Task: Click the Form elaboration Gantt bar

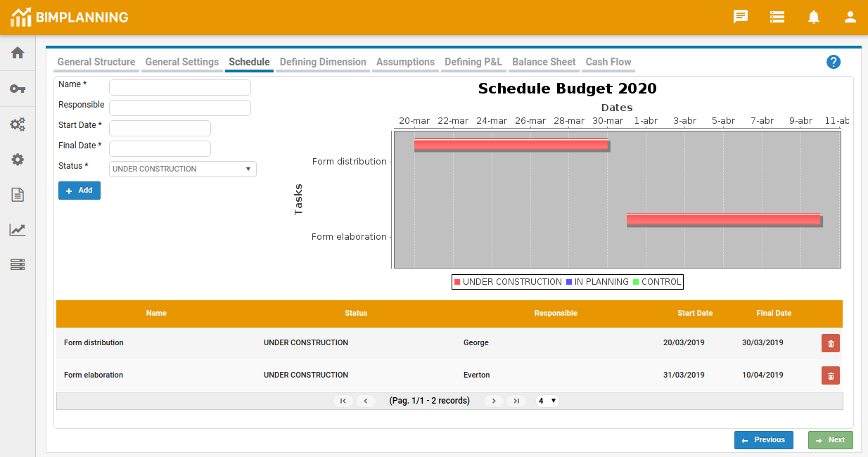Action: point(723,219)
